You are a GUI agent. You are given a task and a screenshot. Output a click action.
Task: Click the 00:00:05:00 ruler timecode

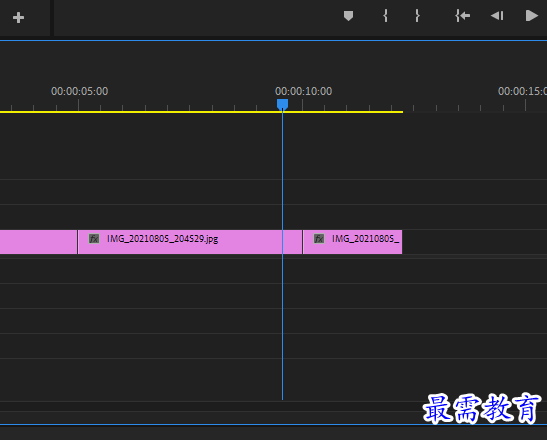(x=80, y=91)
